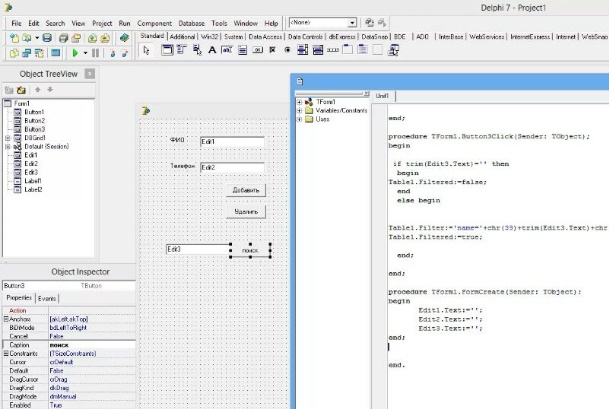The height and width of the screenshot is (409, 609).
Task: Switch to the Data Access palette tab
Action: click(x=265, y=37)
